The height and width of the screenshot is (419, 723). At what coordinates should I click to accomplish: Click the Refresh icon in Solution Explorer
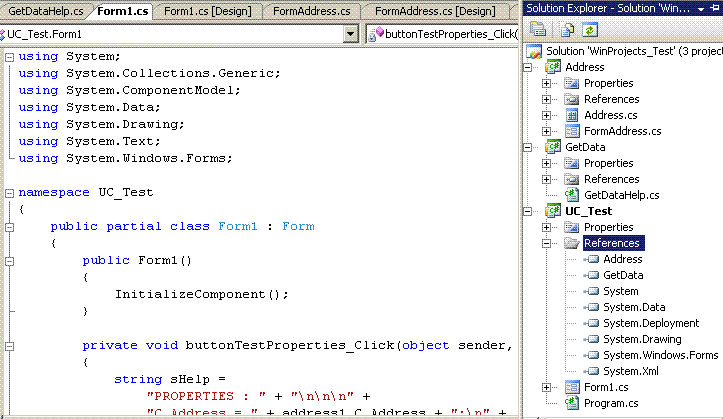coord(590,30)
